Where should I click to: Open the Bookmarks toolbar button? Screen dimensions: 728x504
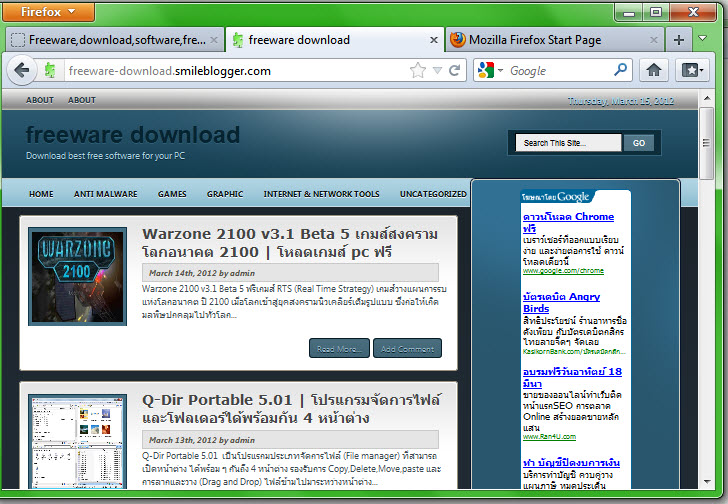coord(691,70)
